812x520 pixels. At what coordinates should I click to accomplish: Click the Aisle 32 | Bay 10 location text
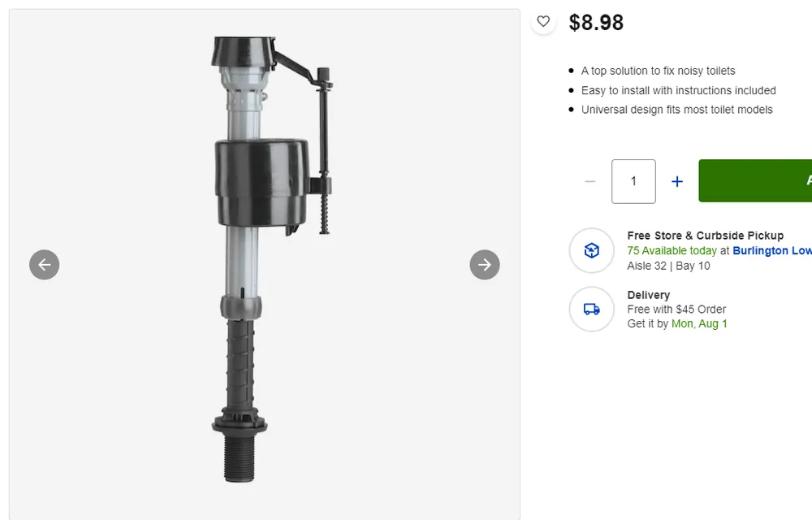668,266
